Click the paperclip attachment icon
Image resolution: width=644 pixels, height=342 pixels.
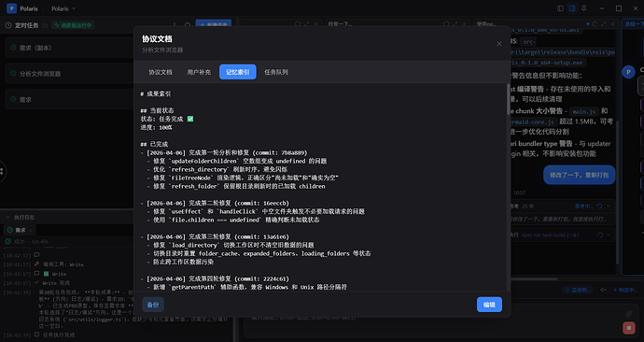click(628, 314)
